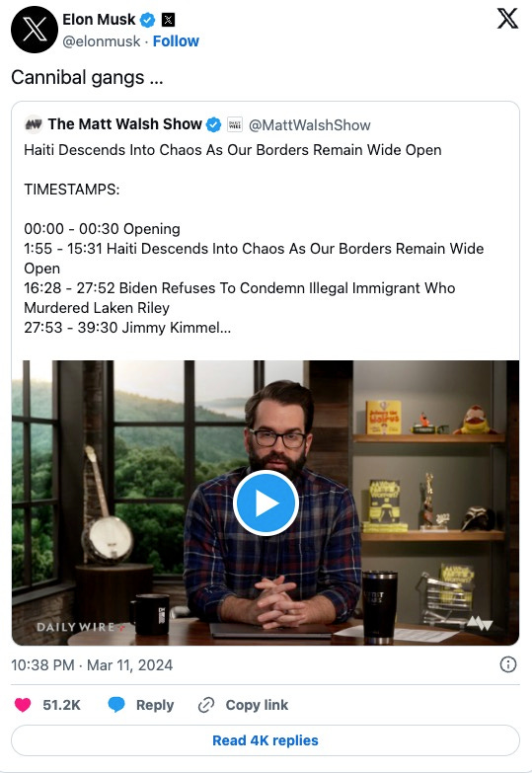The height and width of the screenshot is (773, 532).
Task: Click the Reply label
Action: (x=155, y=705)
